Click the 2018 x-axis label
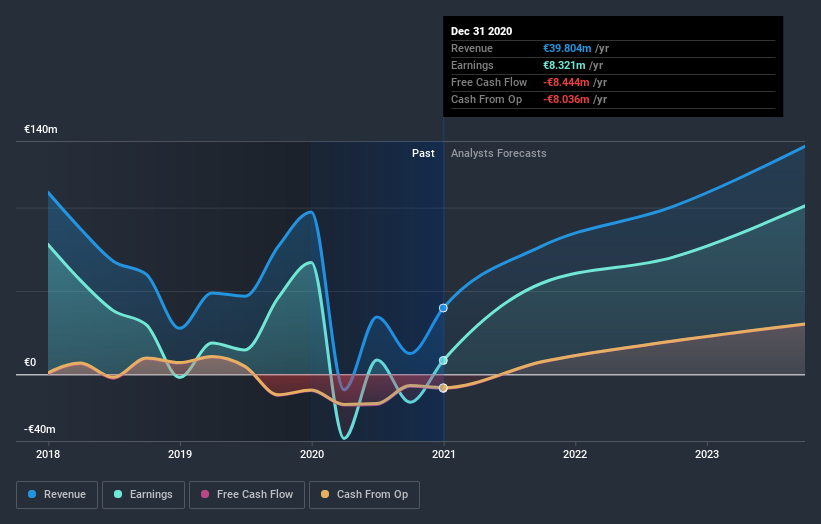Image resolution: width=821 pixels, height=524 pixels. (48, 454)
